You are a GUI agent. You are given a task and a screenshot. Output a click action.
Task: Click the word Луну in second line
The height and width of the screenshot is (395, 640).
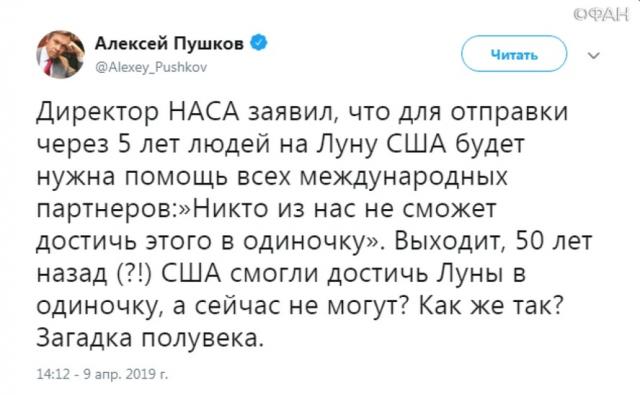coord(347,145)
